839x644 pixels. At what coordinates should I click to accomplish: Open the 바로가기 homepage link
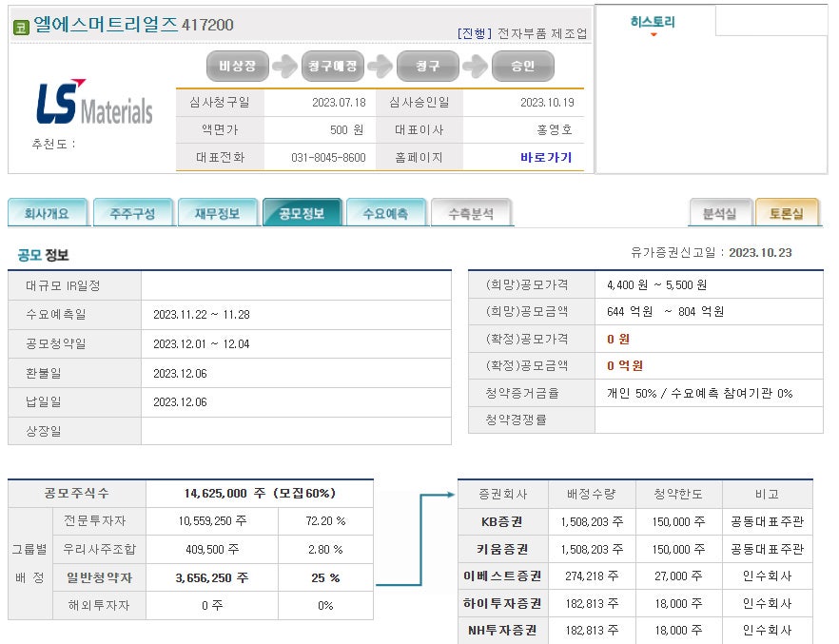[x=546, y=157]
